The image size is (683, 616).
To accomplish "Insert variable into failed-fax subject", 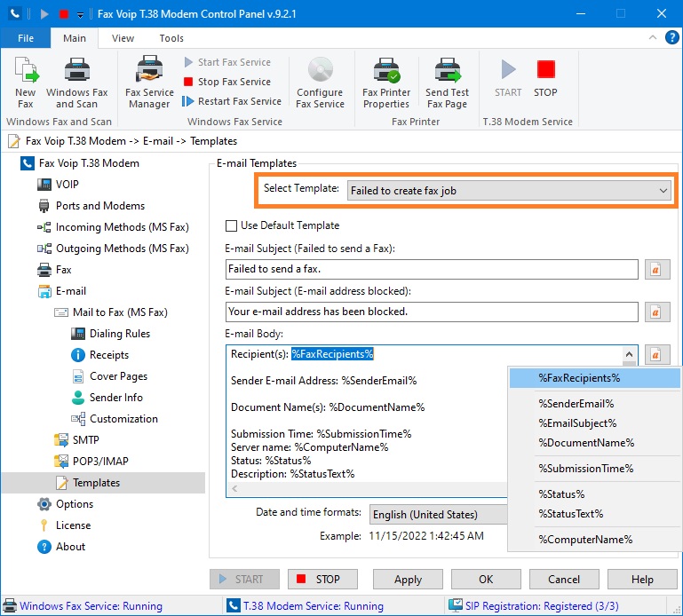I will coord(657,270).
